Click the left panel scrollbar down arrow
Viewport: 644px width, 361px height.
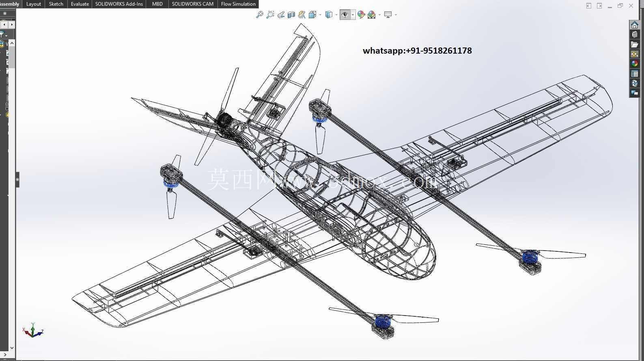[12, 348]
